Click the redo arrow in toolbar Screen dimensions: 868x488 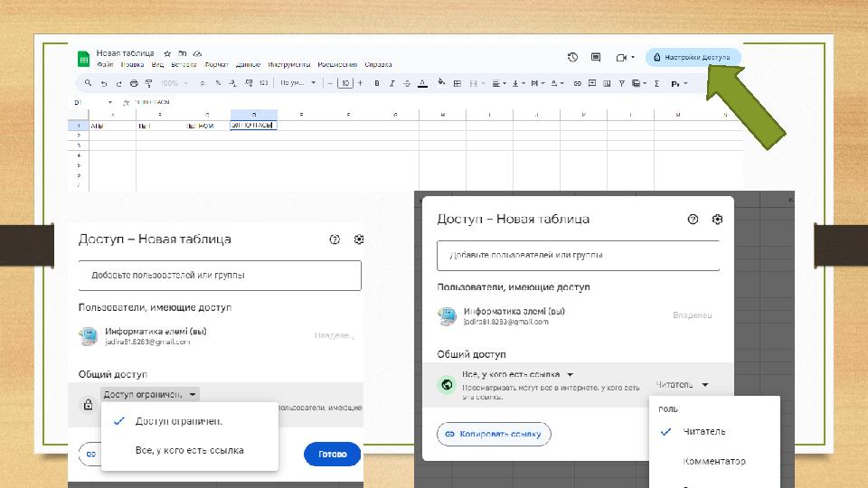coord(118,83)
